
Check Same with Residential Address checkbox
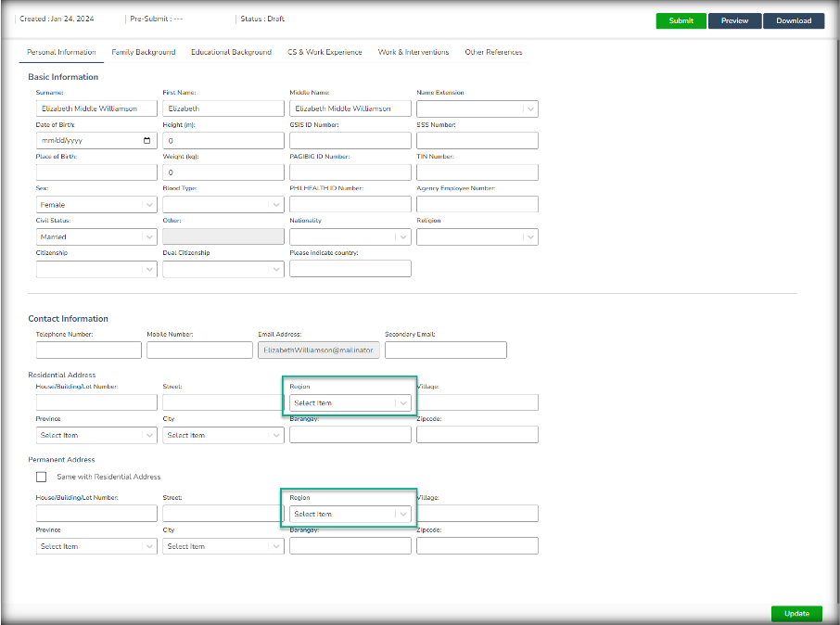[41, 477]
